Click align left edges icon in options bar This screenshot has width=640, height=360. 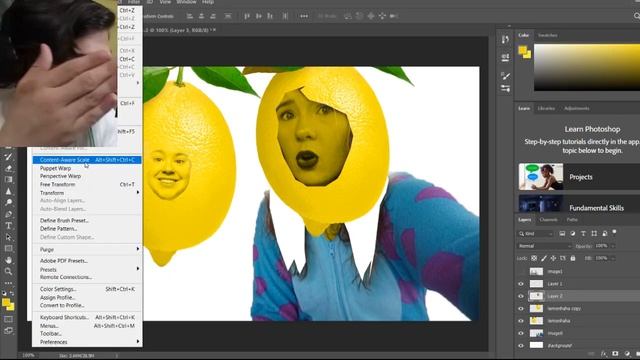[x=190, y=16]
